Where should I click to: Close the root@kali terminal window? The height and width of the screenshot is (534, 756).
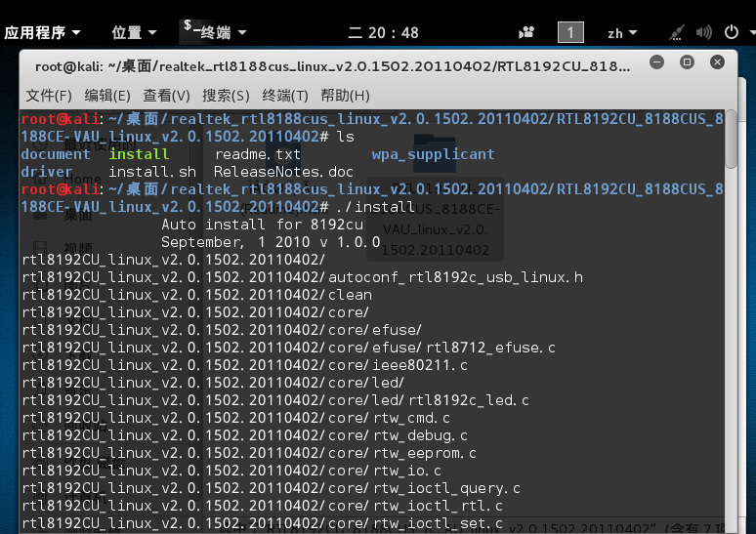tap(718, 62)
